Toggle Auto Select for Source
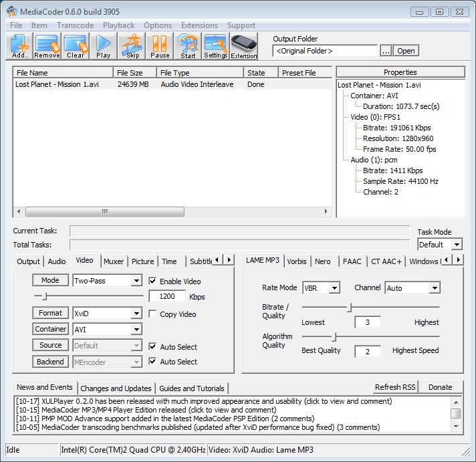The image size is (476, 462). [x=152, y=346]
